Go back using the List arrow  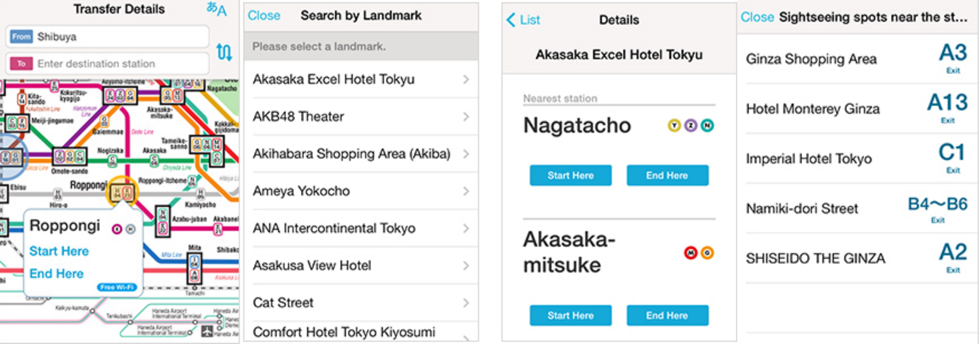[523, 20]
